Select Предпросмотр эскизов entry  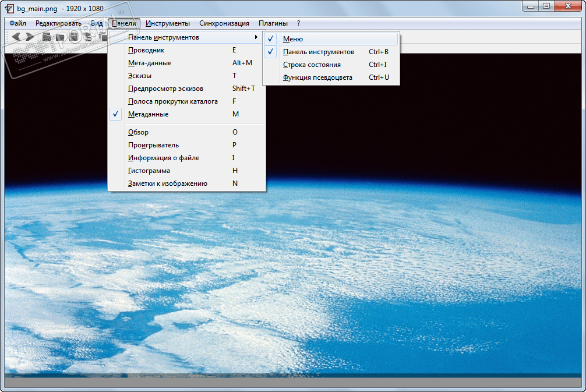coord(187,89)
